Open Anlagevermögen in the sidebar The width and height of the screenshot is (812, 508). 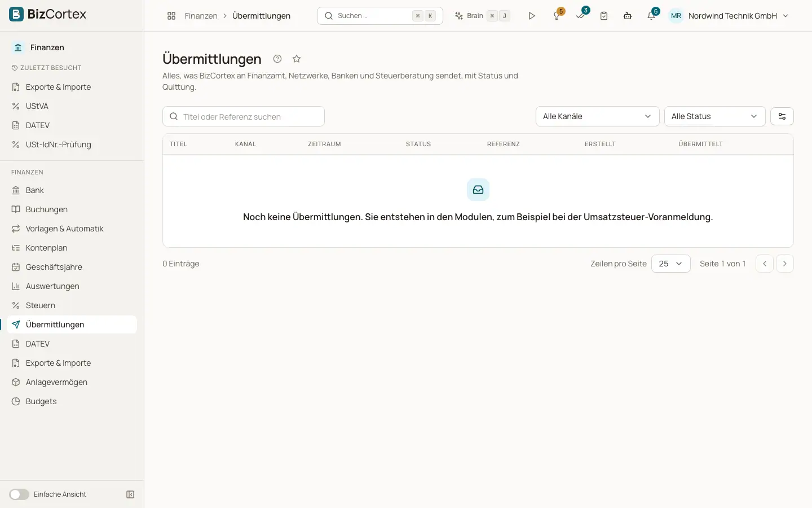[72, 382]
